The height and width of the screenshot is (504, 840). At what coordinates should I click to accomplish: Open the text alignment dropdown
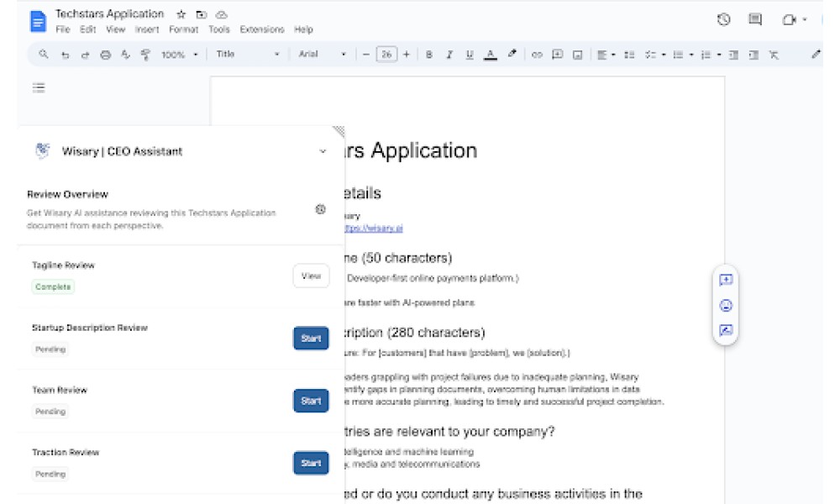pos(606,55)
